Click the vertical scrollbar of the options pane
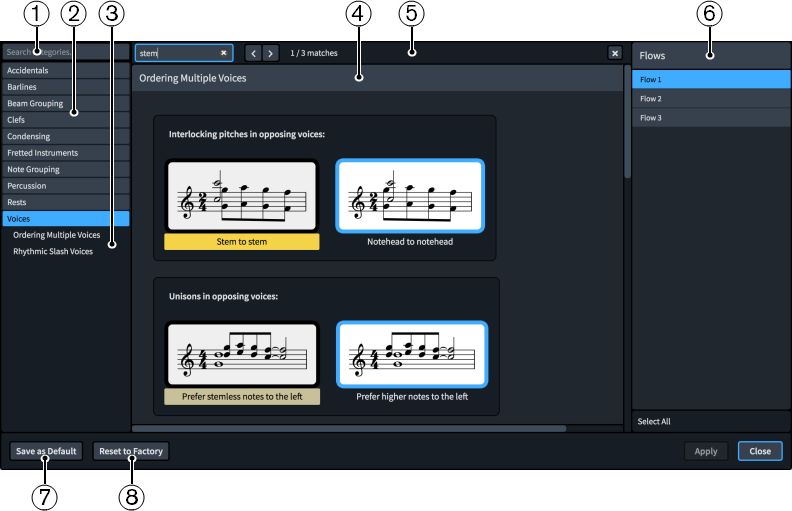The height and width of the screenshot is (511, 792). pyautogui.click(x=627, y=121)
